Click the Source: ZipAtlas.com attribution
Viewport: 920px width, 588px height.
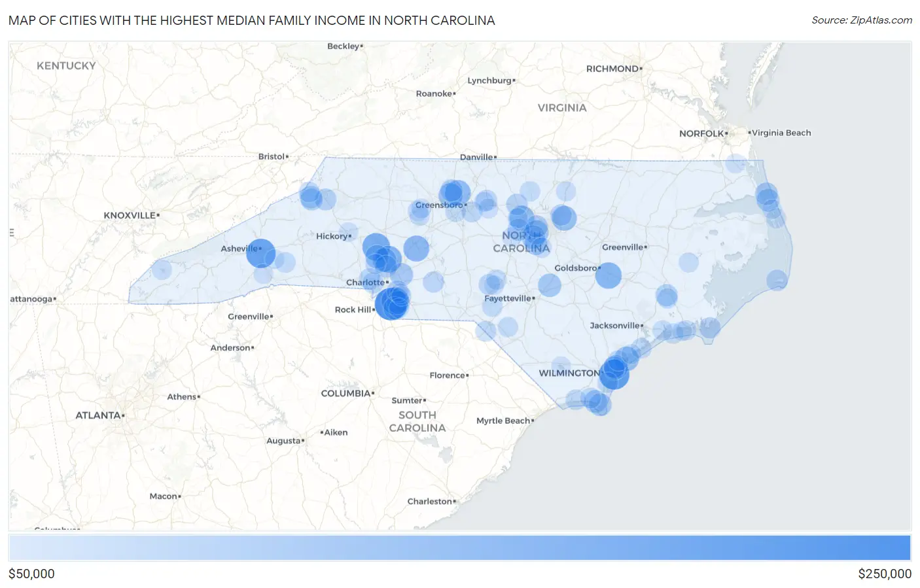click(862, 20)
